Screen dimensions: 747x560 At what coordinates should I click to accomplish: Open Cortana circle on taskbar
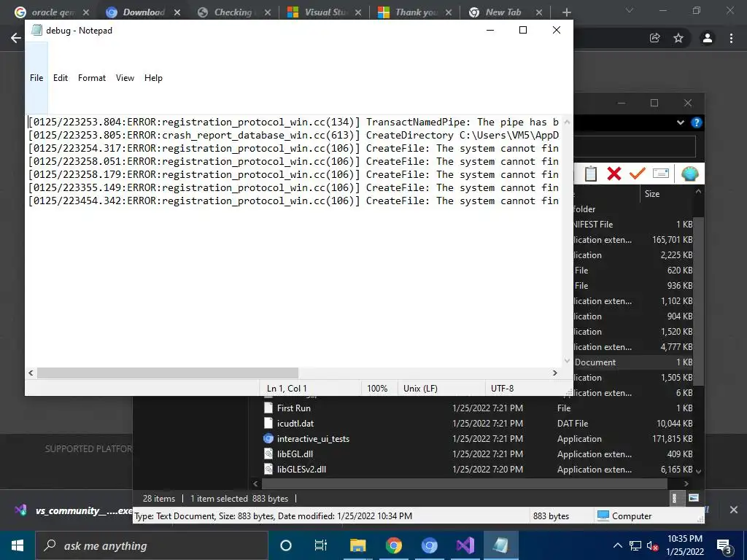285,545
